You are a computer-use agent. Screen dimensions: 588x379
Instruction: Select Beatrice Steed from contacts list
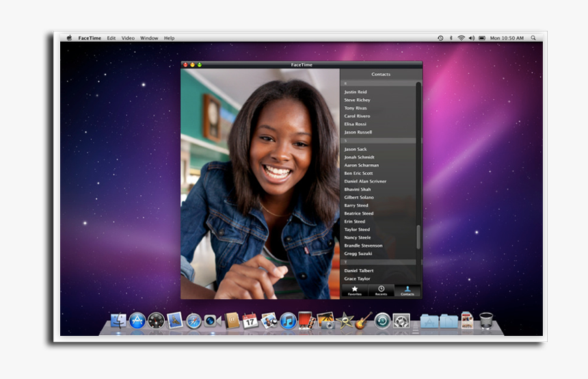click(359, 213)
